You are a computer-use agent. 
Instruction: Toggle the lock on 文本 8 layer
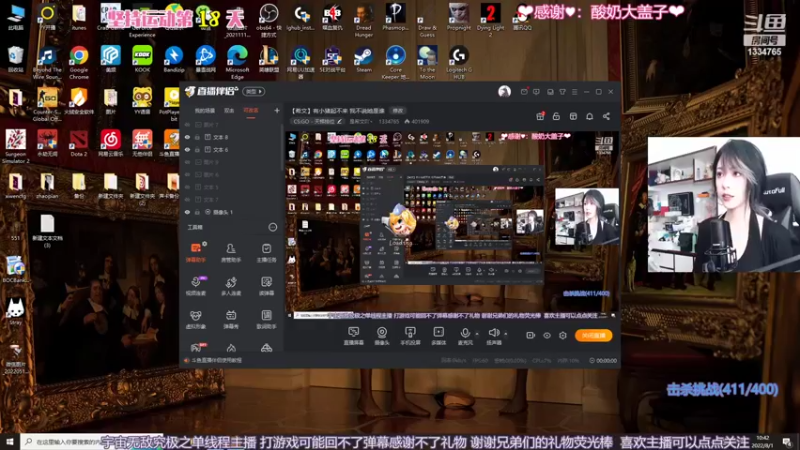click(197, 137)
